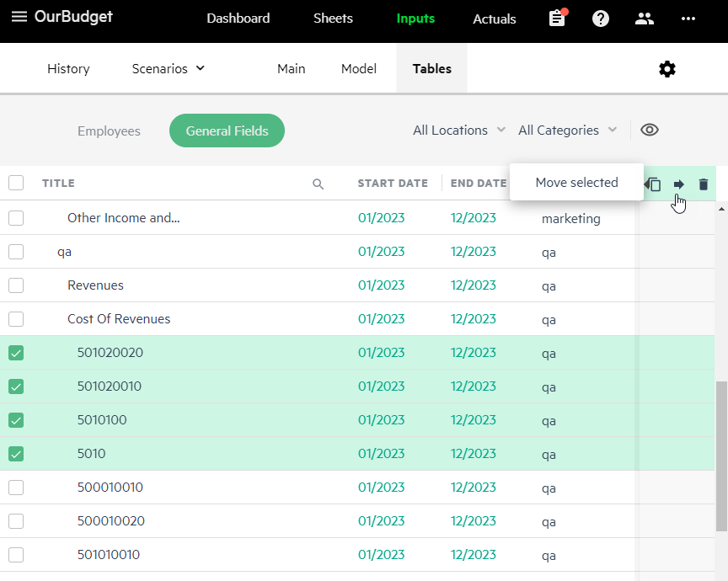This screenshot has height=581, width=728.
Task: Check the 500010010 row checkbox
Action: (16, 488)
